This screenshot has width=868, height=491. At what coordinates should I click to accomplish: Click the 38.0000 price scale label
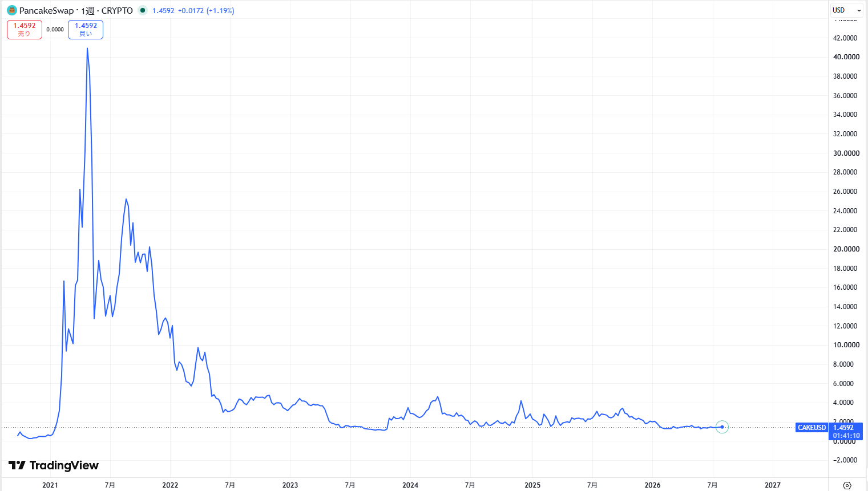pyautogui.click(x=845, y=76)
